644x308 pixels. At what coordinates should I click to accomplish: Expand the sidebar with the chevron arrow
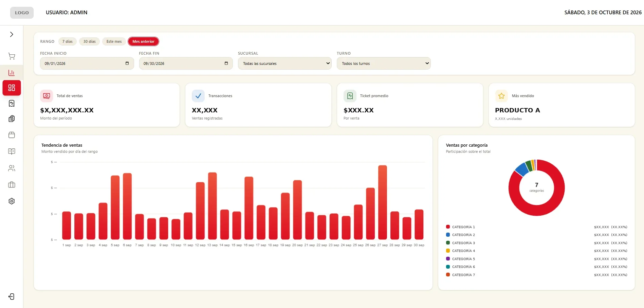[x=12, y=34]
